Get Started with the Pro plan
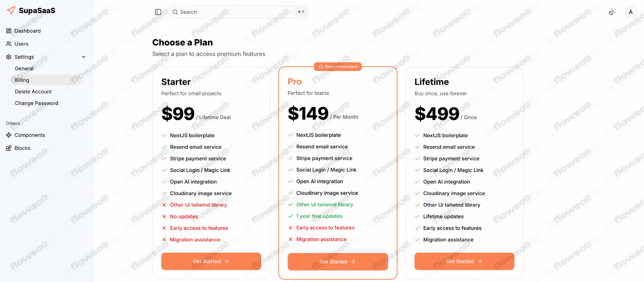The height and width of the screenshot is (282, 644). 337,262
